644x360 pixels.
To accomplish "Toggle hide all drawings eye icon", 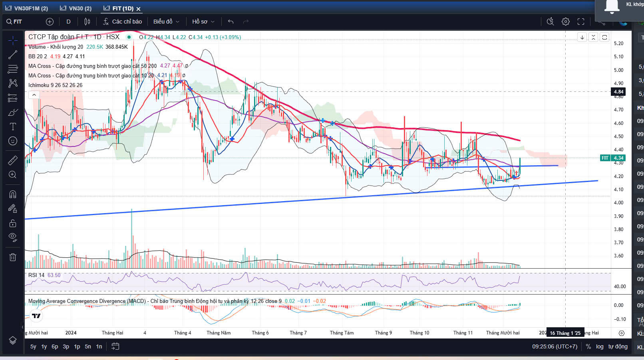I will [x=13, y=237].
